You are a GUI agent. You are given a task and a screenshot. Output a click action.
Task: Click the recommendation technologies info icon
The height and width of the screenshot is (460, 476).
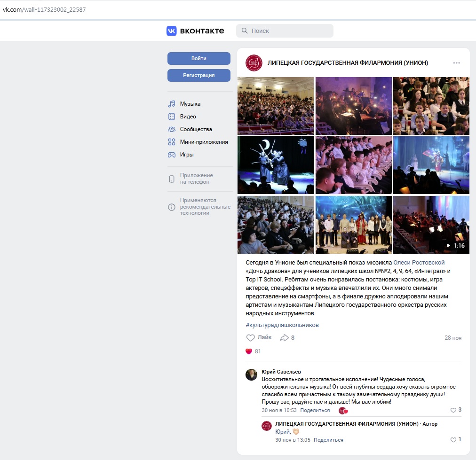point(172,207)
